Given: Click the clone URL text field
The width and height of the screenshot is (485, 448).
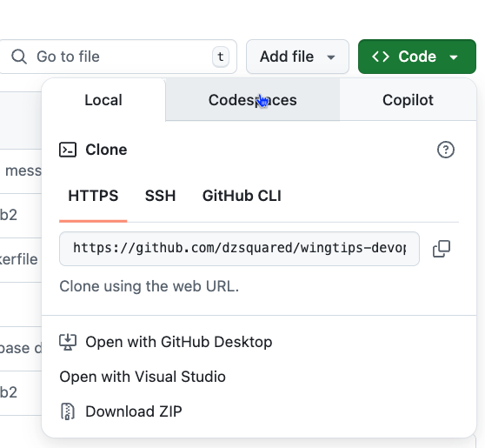Looking at the screenshot, I should [x=239, y=249].
